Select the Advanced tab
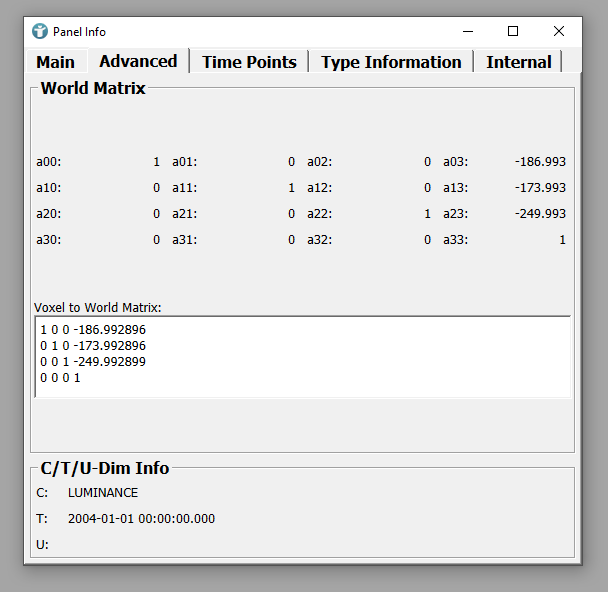The width and height of the screenshot is (608, 592). point(138,61)
